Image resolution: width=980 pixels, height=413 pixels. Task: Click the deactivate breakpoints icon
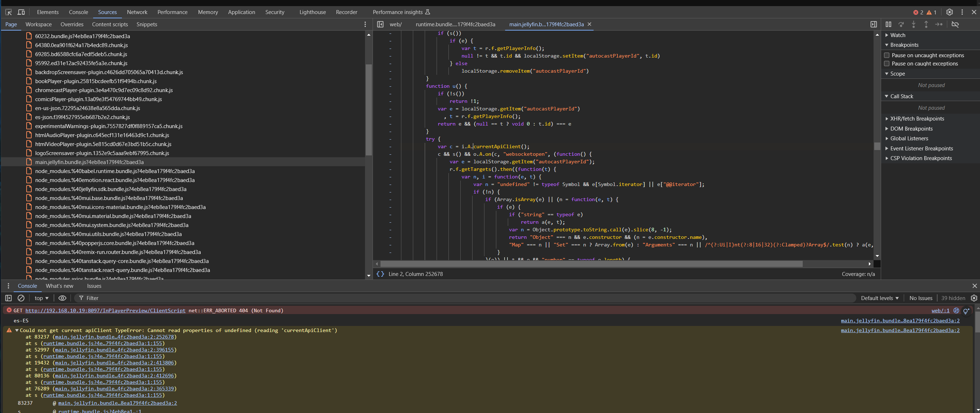[x=955, y=24]
